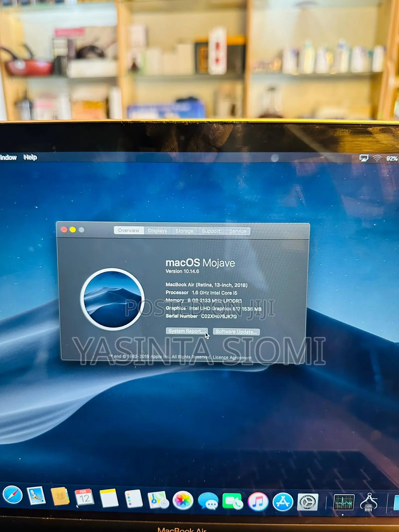Open the Window menu
The image size is (399, 532).
pos(8,157)
